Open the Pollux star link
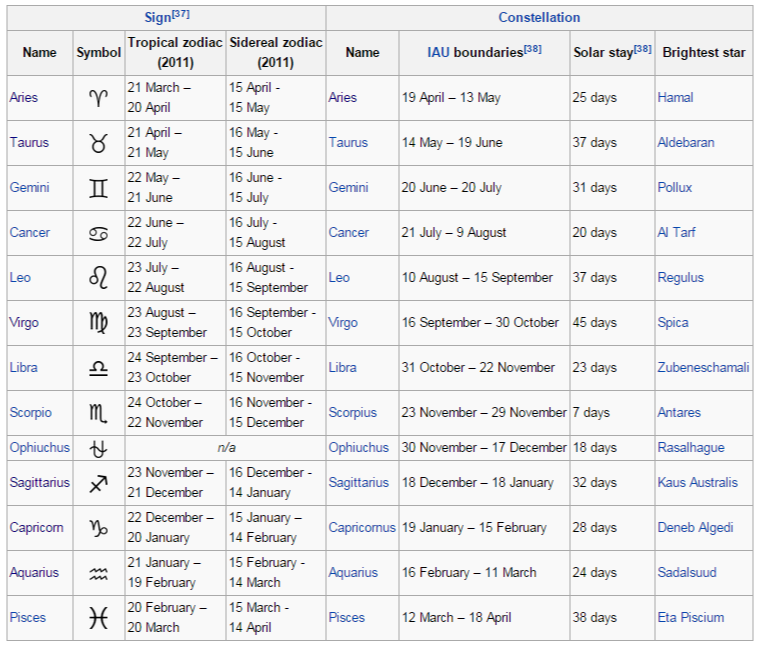The height and width of the screenshot is (646, 759). [675, 187]
